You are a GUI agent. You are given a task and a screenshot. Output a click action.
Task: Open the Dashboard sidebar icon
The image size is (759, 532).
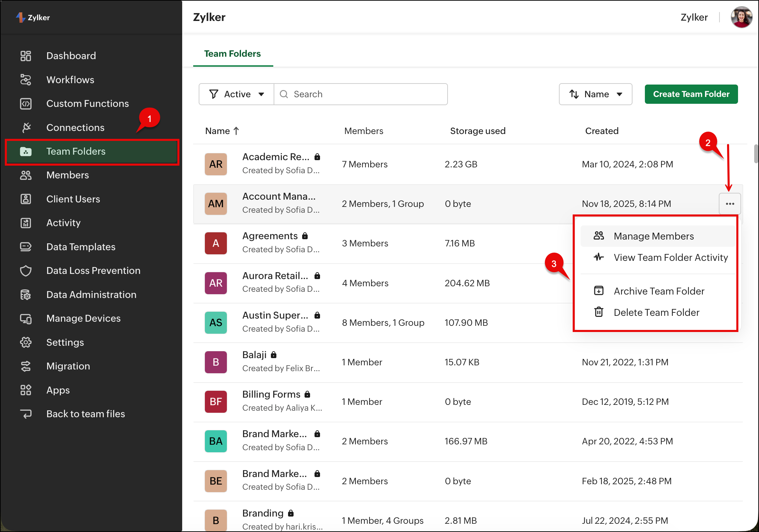26,56
